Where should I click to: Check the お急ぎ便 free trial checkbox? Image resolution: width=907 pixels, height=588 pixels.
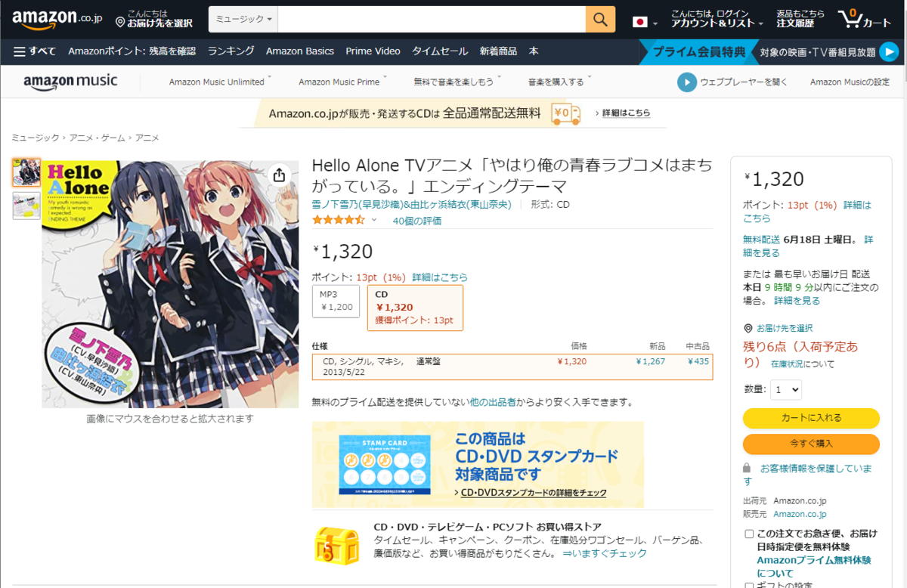(x=749, y=534)
